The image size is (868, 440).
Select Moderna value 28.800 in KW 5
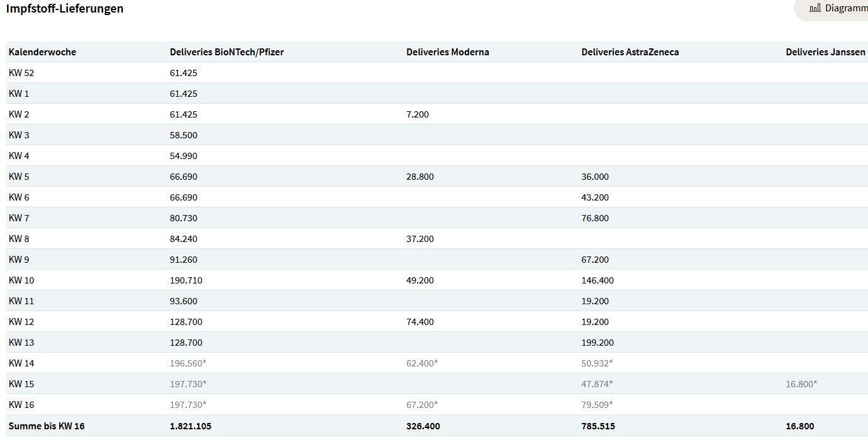tap(420, 177)
